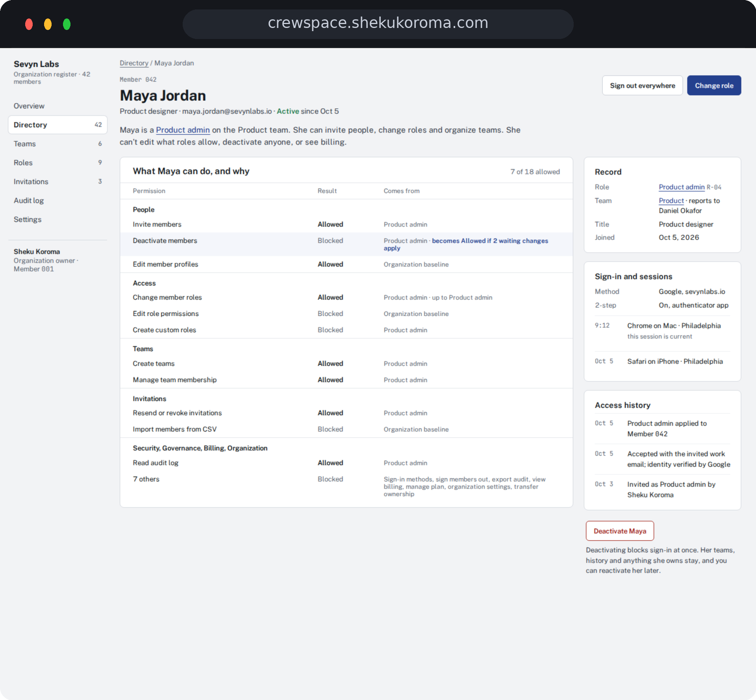Open Roles in sidebar
Viewport: 756px width, 700px height.
tap(57, 163)
